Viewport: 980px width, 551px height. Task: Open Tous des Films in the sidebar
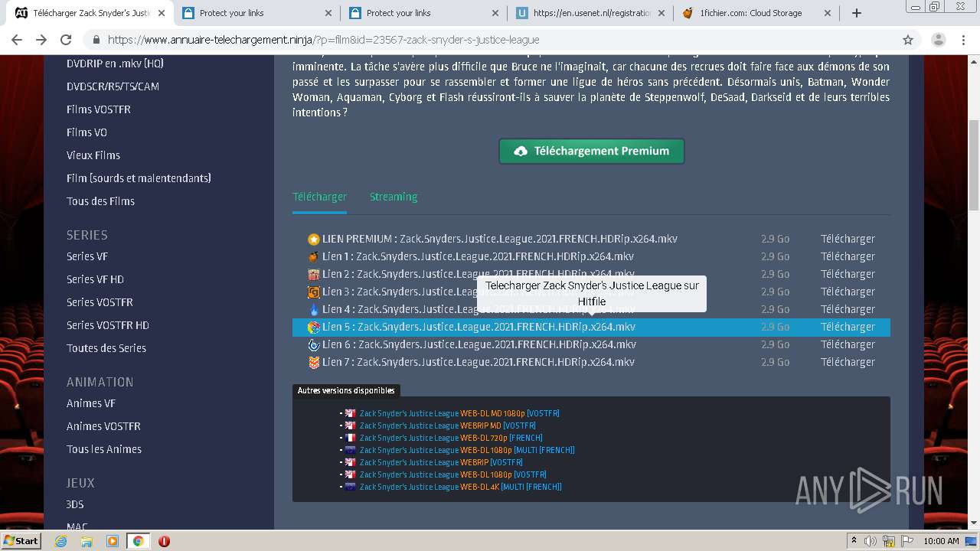[x=100, y=201]
